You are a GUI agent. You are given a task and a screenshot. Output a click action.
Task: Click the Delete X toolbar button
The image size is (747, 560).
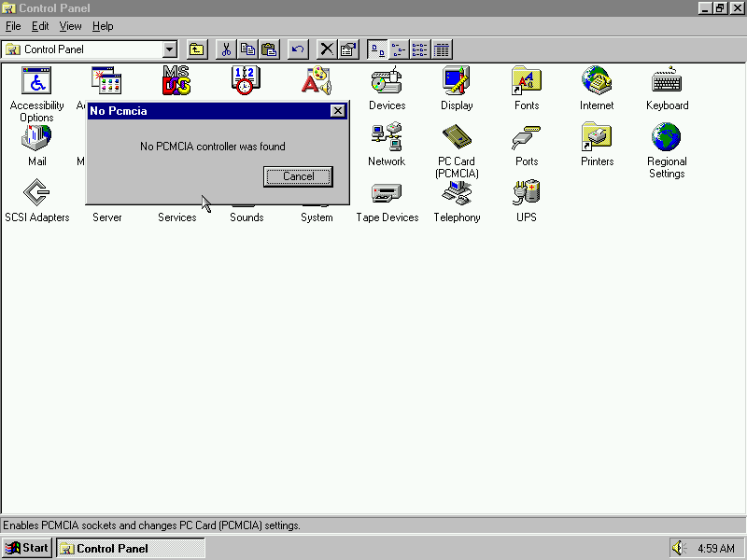pyautogui.click(x=327, y=49)
